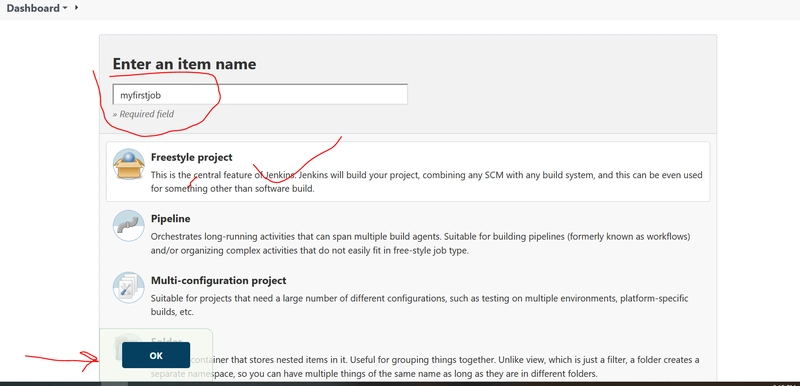Viewport: 800px width, 386px height.
Task: Open the Dashboard breadcrumb link
Action: [33, 8]
